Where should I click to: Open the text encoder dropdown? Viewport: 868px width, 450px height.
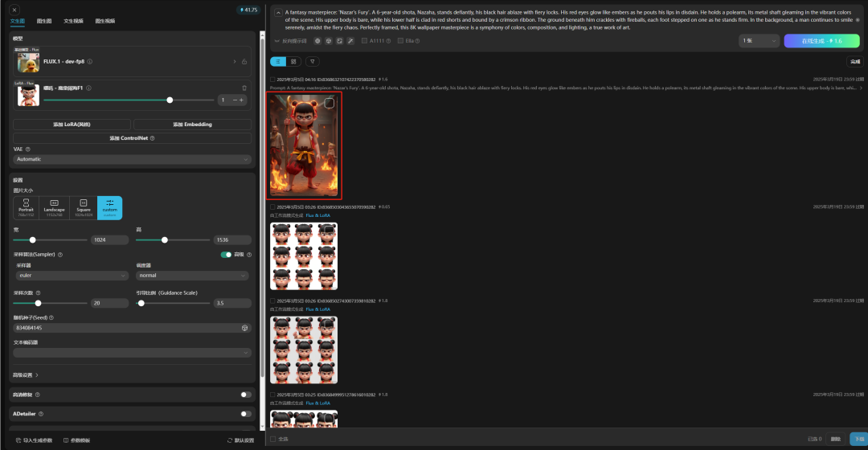tap(132, 353)
